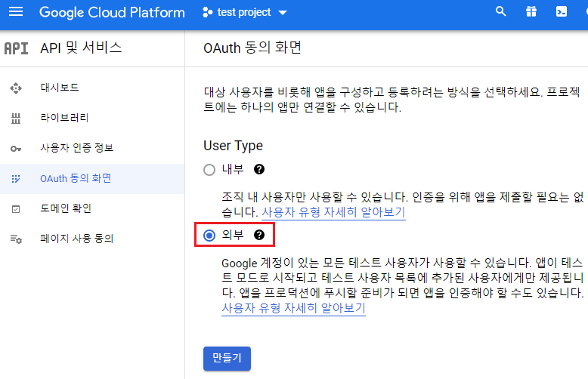Click the 만들기 button

(x=227, y=359)
